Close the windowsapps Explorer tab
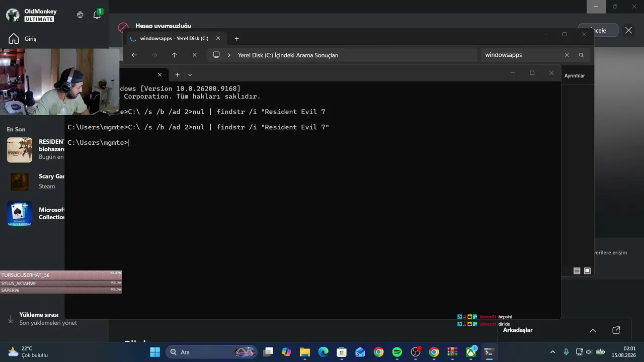Viewport: 644px width, 362px height. pos(218,38)
